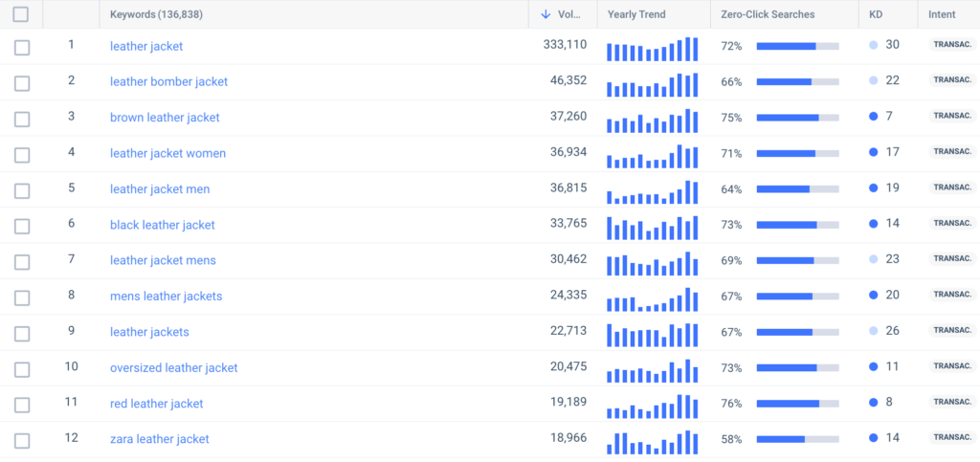Click the yearly trend chart for leather jacket
Image resolution: width=980 pixels, height=462 pixels.
coord(652,49)
